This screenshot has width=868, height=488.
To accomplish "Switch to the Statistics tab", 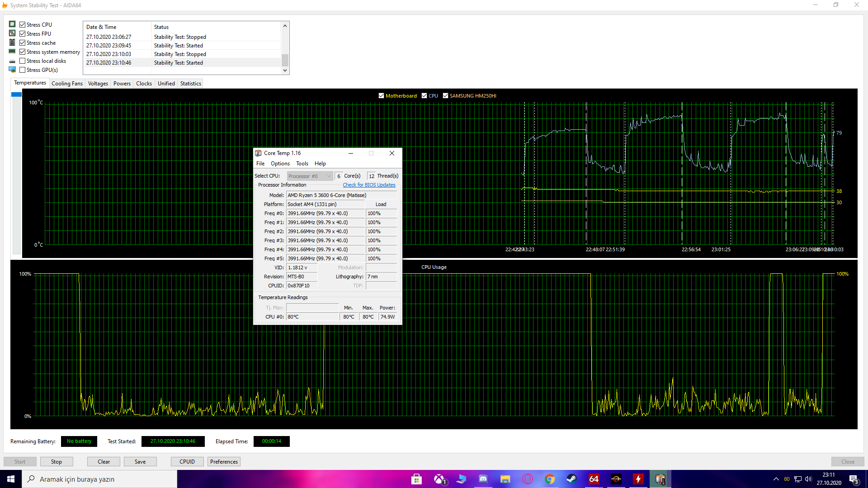I will [190, 84].
